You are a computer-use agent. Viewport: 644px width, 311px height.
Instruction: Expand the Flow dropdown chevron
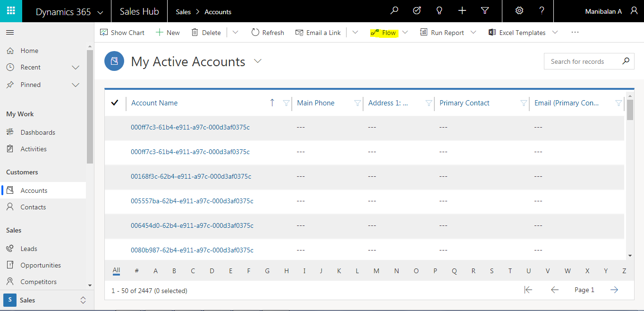[405, 32]
